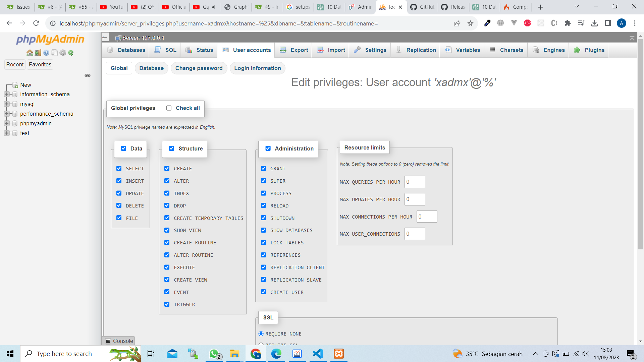Click the MAX QUERIES PER HOUR field
Image resolution: width=644 pixels, height=362 pixels.
coord(415,182)
